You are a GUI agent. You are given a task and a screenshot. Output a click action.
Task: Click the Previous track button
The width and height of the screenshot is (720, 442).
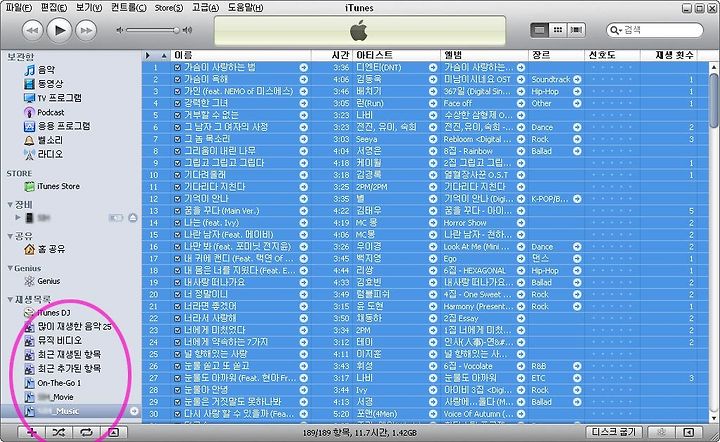tap(32, 31)
